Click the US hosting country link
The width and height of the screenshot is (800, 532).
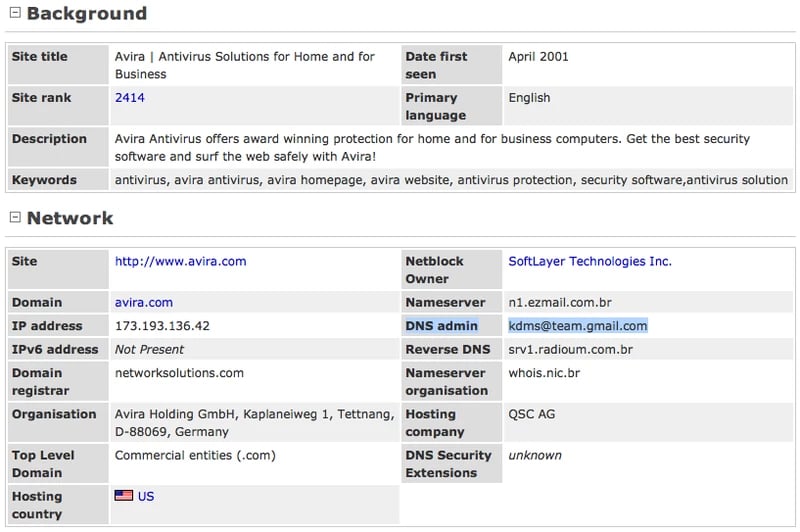[146, 496]
